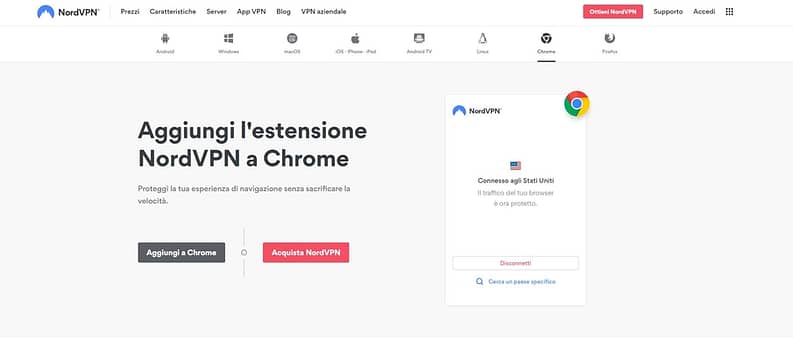Select the Android TV icon
The image size is (793, 364).
click(419, 38)
